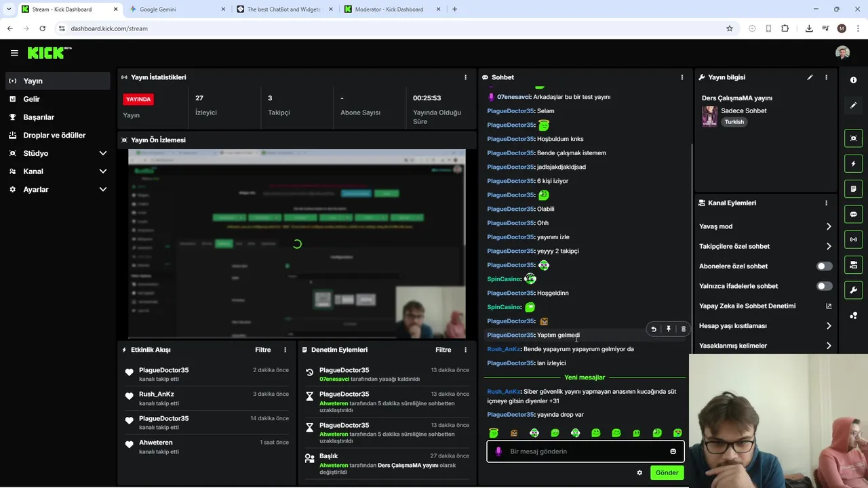
Task: Open the Yayın İstatistikleri three-dot menu
Action: [x=465, y=77]
